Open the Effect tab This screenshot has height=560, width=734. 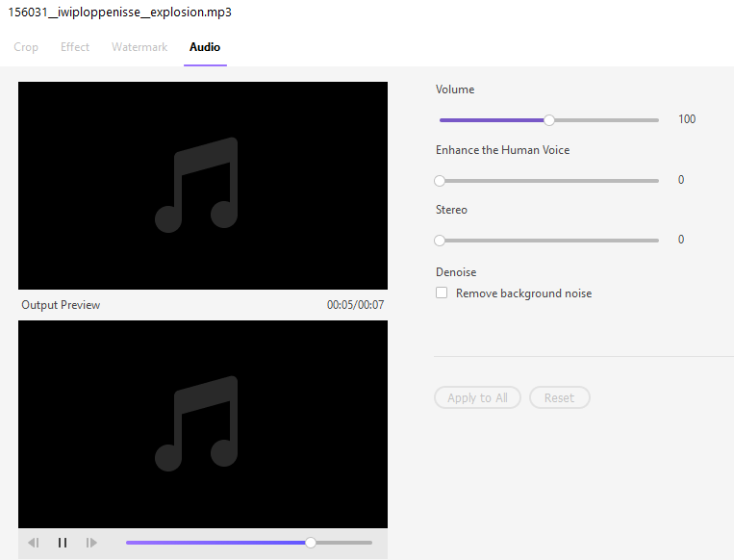click(75, 47)
